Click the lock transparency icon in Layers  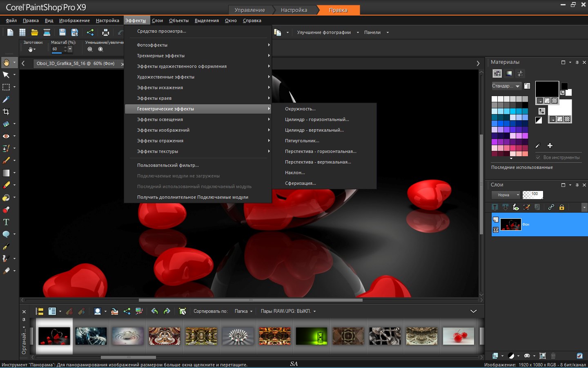click(x=561, y=207)
